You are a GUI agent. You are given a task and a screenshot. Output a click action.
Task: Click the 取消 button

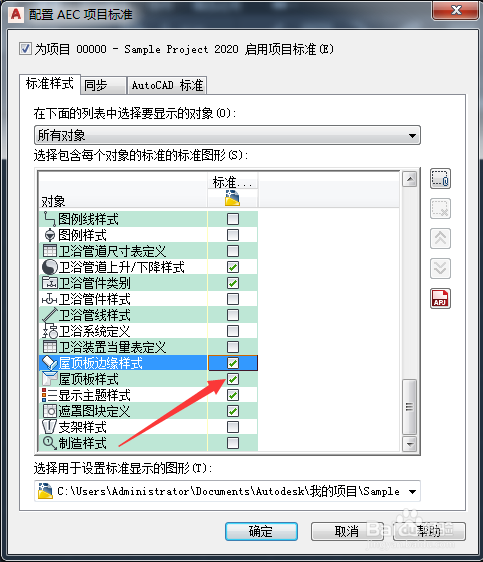pos(347,531)
